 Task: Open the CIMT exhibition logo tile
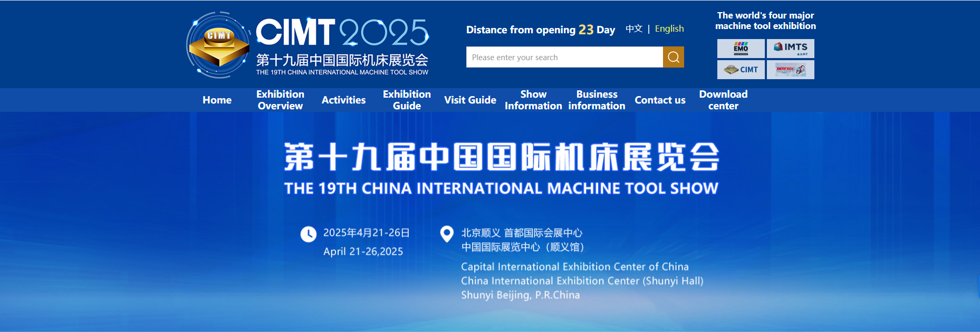(741, 70)
